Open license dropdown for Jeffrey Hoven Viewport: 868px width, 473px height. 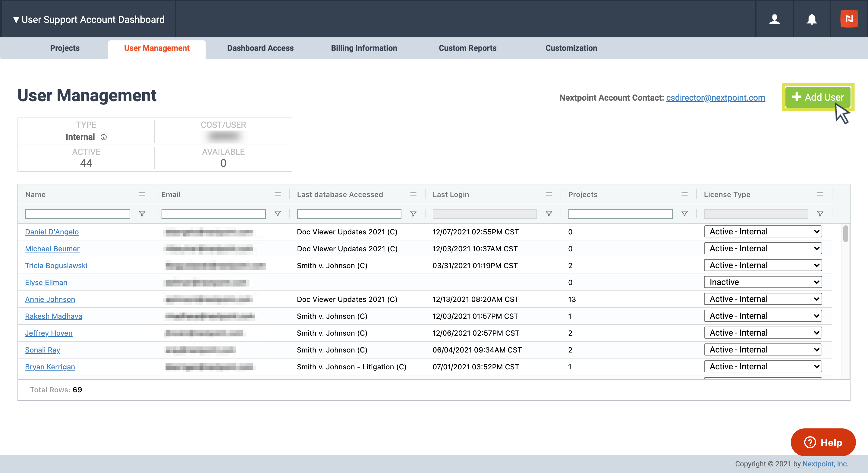(x=763, y=333)
